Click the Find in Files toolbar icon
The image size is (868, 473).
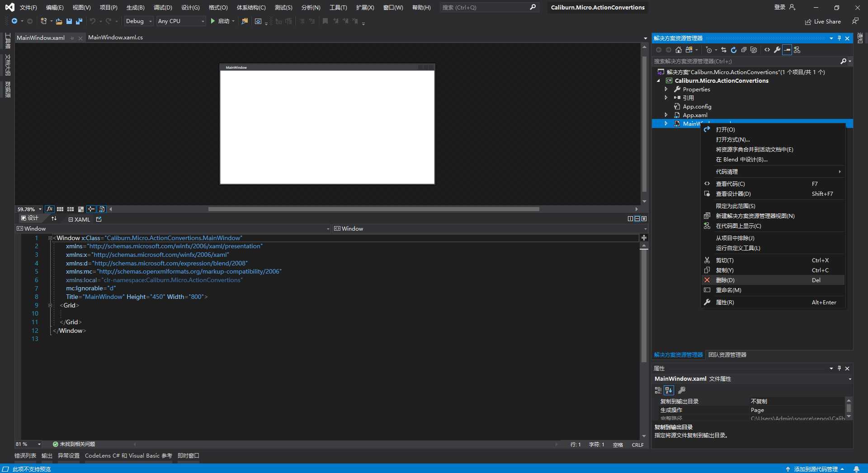[245, 21]
